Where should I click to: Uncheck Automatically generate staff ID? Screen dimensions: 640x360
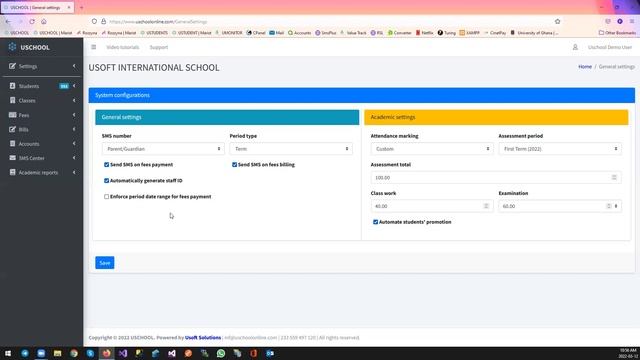tap(107, 180)
